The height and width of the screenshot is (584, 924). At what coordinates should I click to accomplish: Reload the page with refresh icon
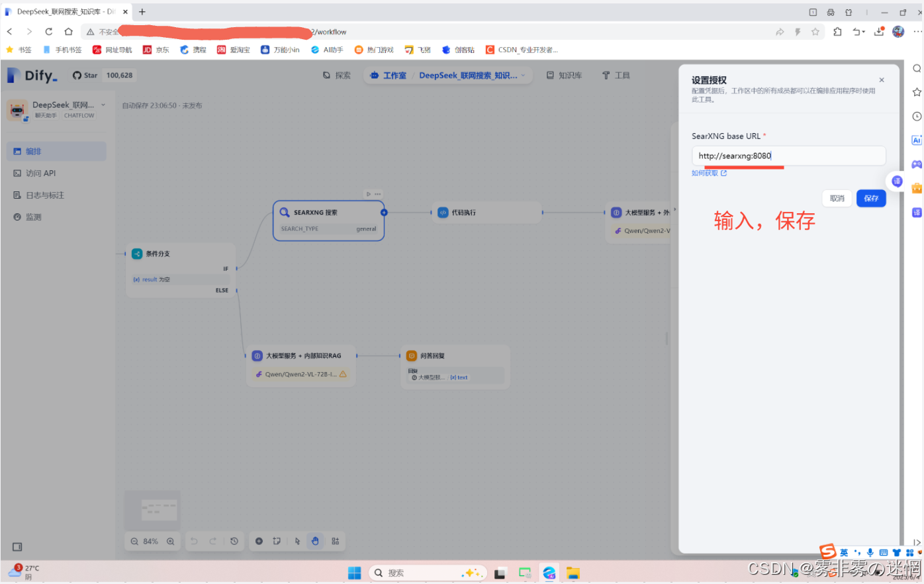(x=49, y=31)
